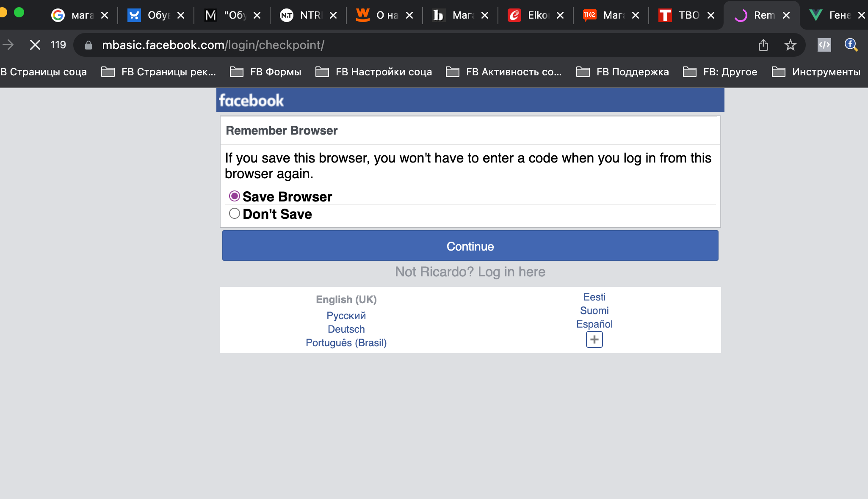
Task: Open FB Страницы рек... bookmark folder
Action: point(159,72)
